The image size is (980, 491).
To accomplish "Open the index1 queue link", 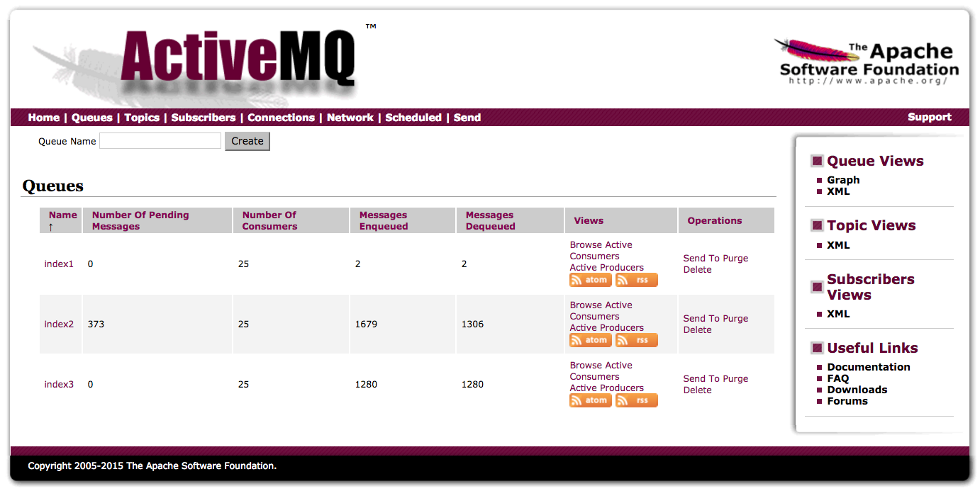I will click(59, 264).
